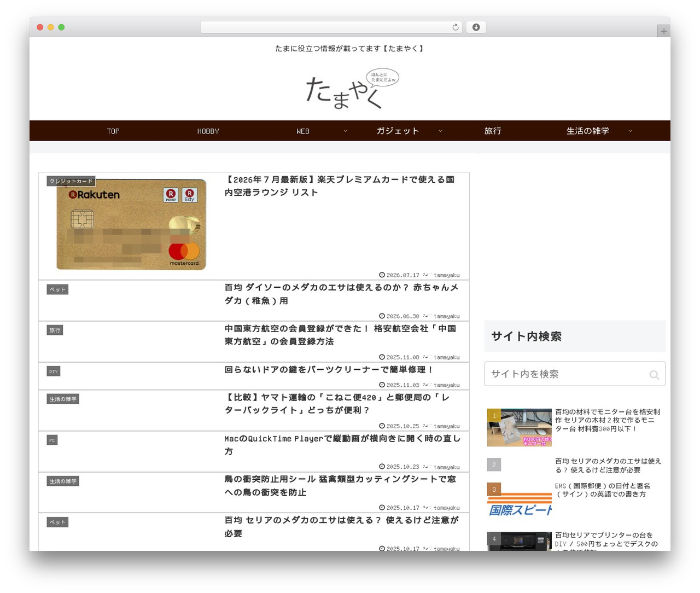Open QuickTime Player vertical video article
700x593 pixels.
coord(342,445)
